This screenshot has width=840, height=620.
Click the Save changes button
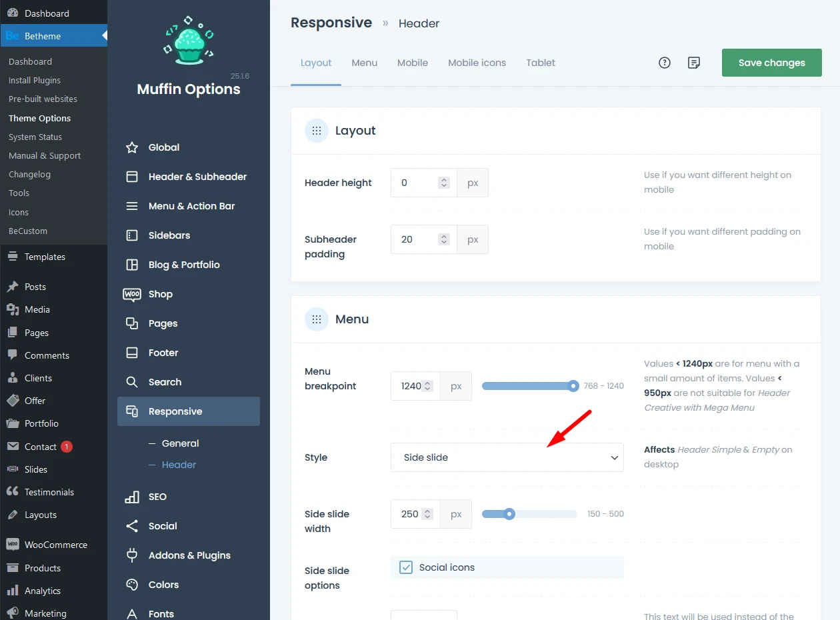(771, 63)
